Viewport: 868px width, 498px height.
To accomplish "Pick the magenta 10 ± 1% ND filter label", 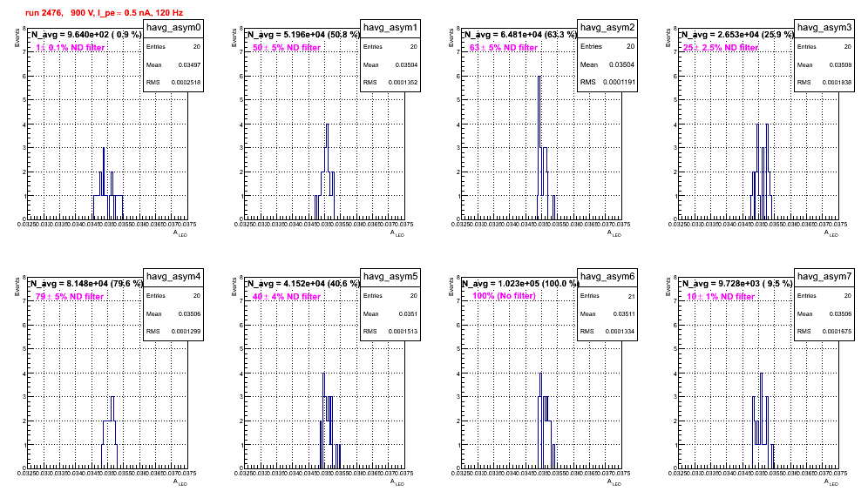I will tap(721, 297).
